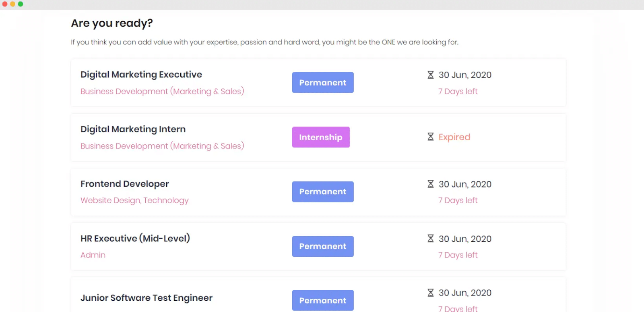Image resolution: width=644 pixels, height=312 pixels.
Task: Click hourglass icon beside Expired label
Action: point(430,137)
